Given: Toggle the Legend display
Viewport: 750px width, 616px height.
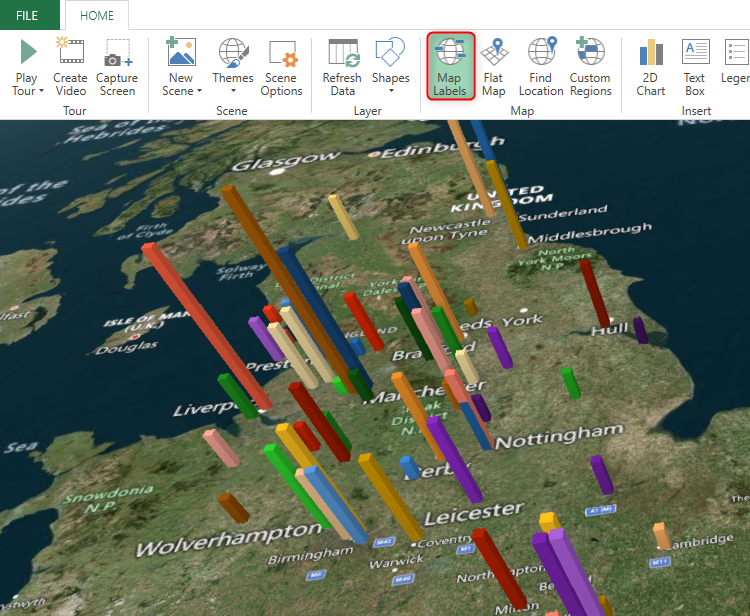Looking at the screenshot, I should pos(736,68).
